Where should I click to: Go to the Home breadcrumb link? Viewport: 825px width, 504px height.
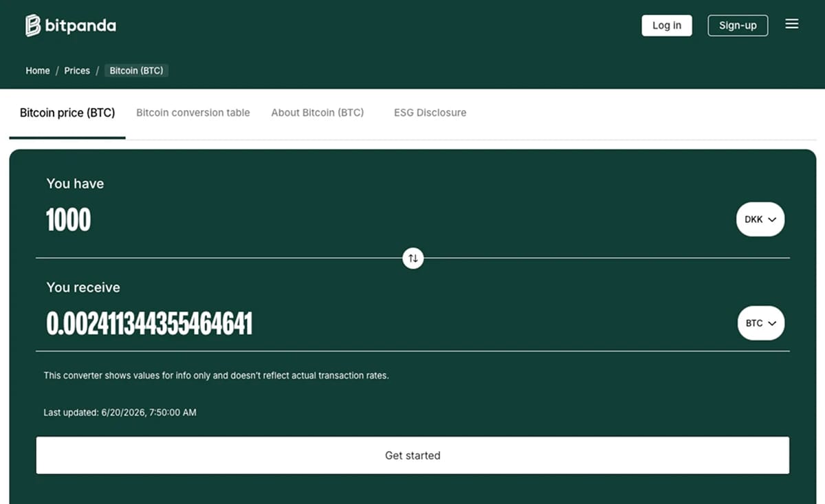coord(38,71)
